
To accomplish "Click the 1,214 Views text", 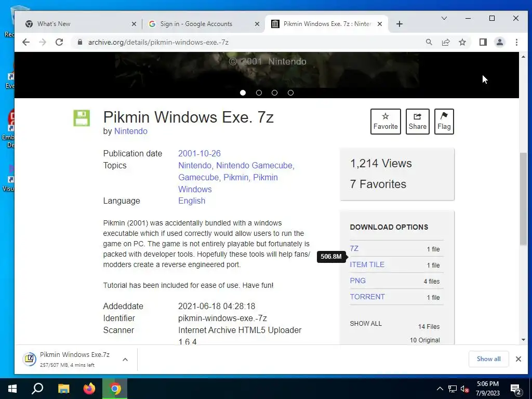I will click(x=381, y=163).
